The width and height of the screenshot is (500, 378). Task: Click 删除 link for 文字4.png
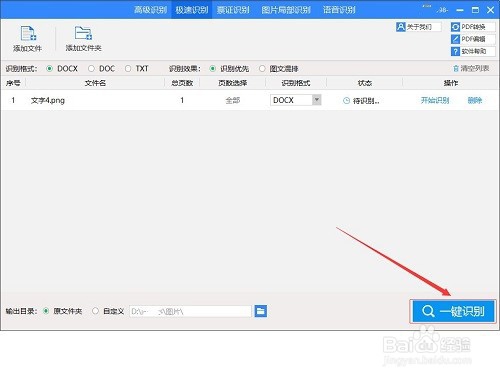click(475, 100)
